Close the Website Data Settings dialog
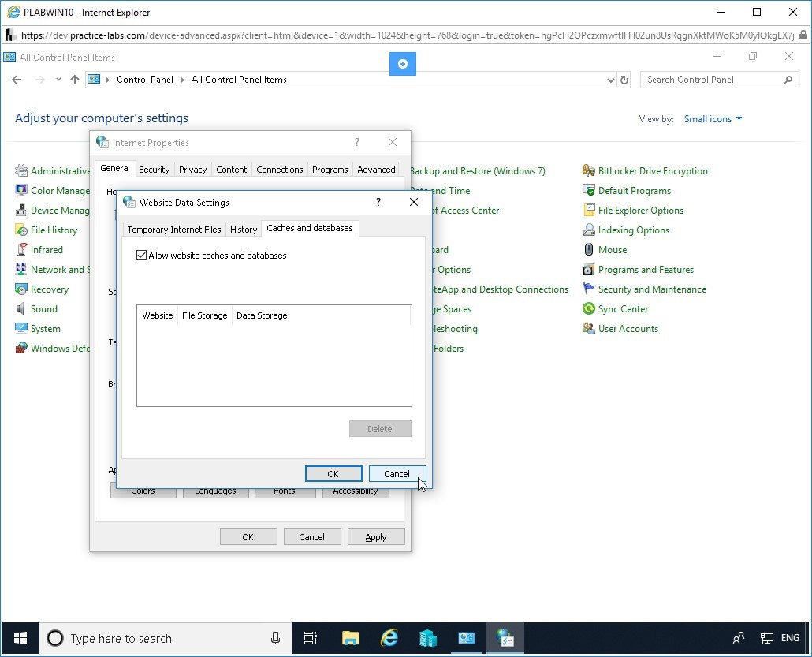 [414, 202]
